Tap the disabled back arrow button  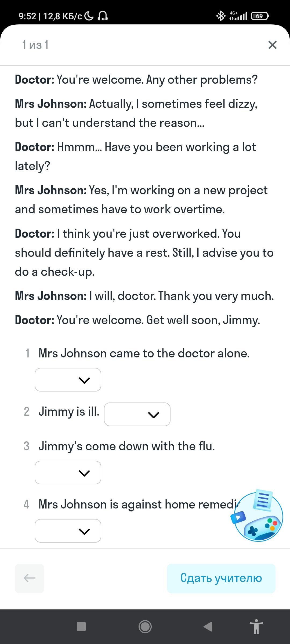tap(30, 578)
